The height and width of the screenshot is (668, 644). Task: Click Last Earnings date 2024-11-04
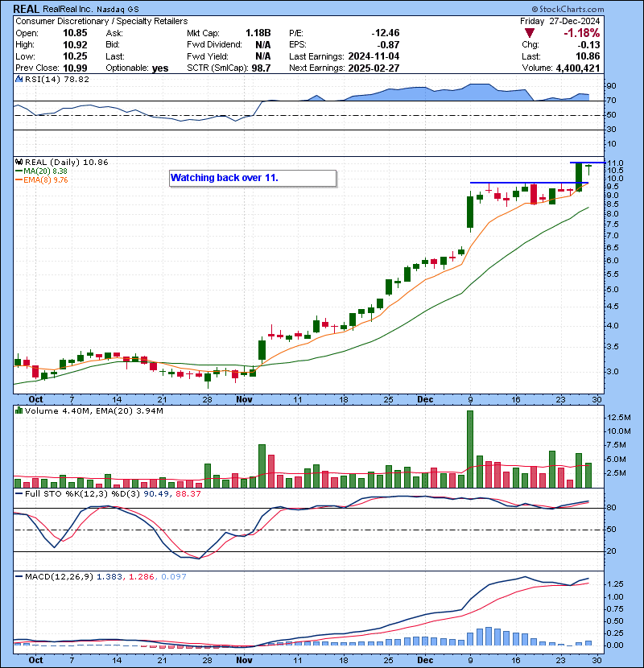[x=374, y=56]
